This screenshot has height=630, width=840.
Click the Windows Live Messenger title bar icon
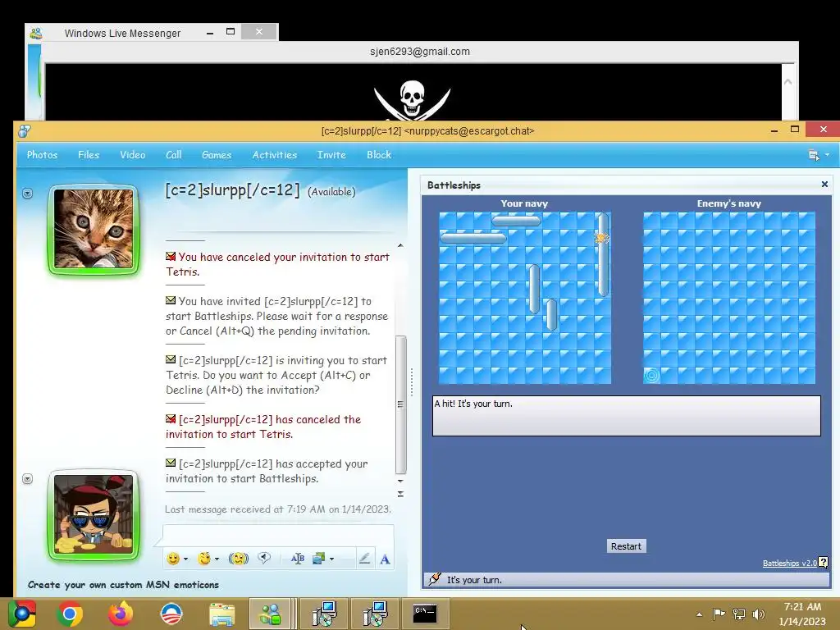pyautogui.click(x=36, y=33)
